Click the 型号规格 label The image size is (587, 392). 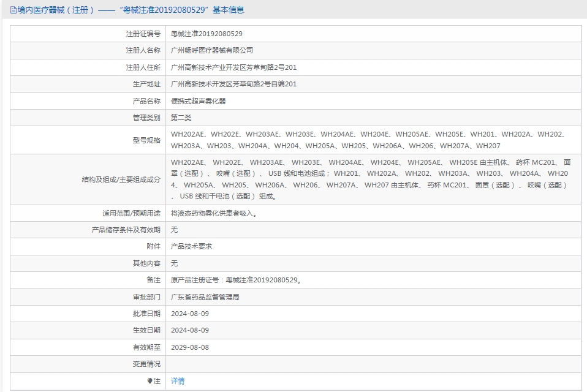[146, 140]
